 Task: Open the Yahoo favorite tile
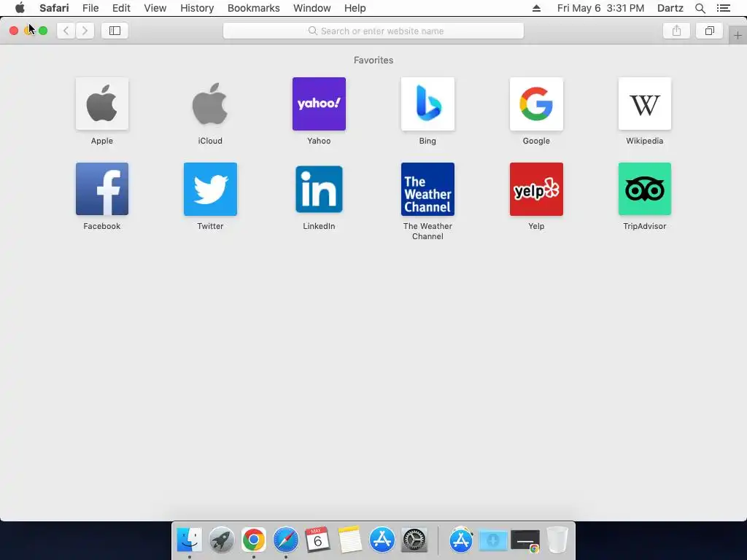[x=319, y=104]
